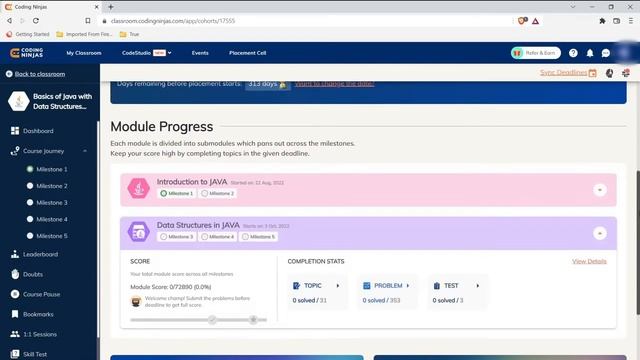Click the Dashboard grid icon in sidebar
This screenshot has height=360, width=640.
click(x=15, y=131)
